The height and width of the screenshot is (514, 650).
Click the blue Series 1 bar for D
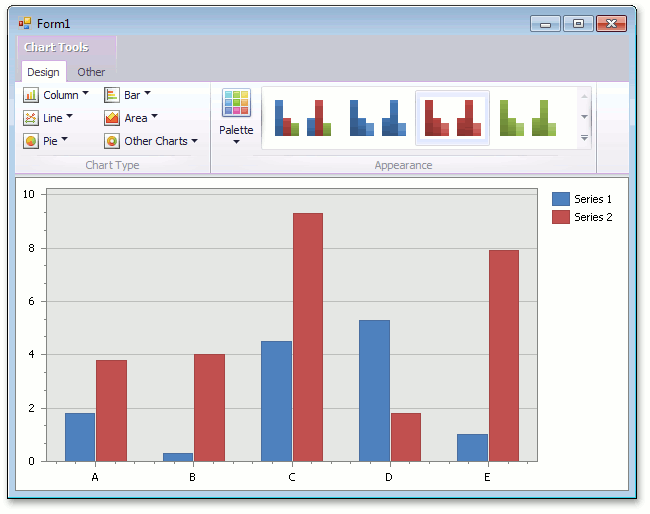374,390
